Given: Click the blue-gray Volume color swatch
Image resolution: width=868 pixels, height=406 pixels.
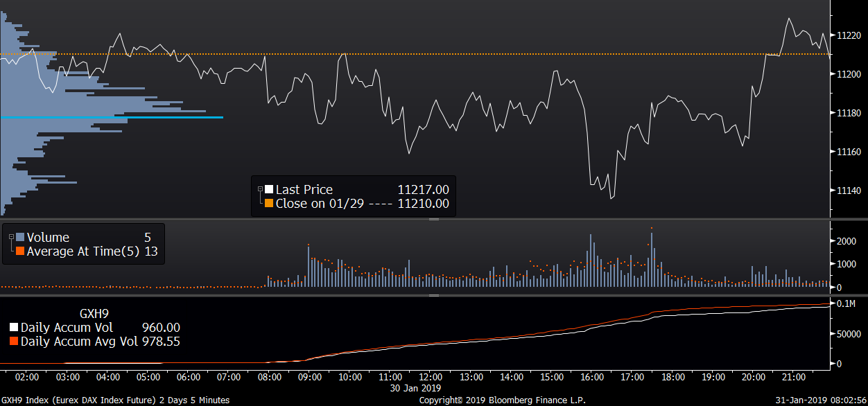Looking at the screenshot, I should (20, 237).
